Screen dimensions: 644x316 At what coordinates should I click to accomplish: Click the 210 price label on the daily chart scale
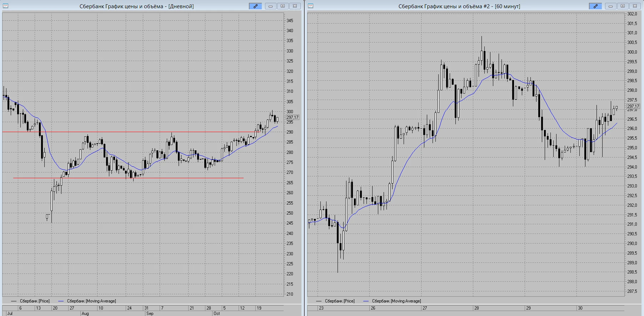click(x=290, y=294)
